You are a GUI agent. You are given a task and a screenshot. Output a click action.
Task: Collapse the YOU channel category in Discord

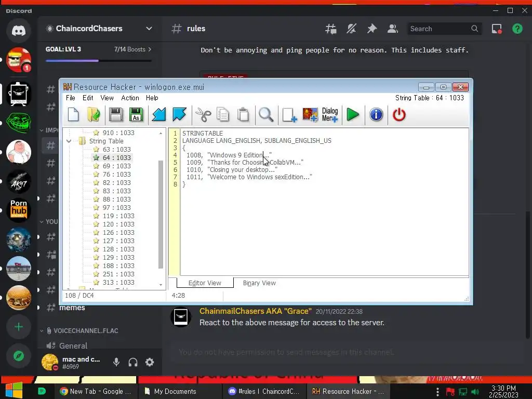click(x=42, y=221)
